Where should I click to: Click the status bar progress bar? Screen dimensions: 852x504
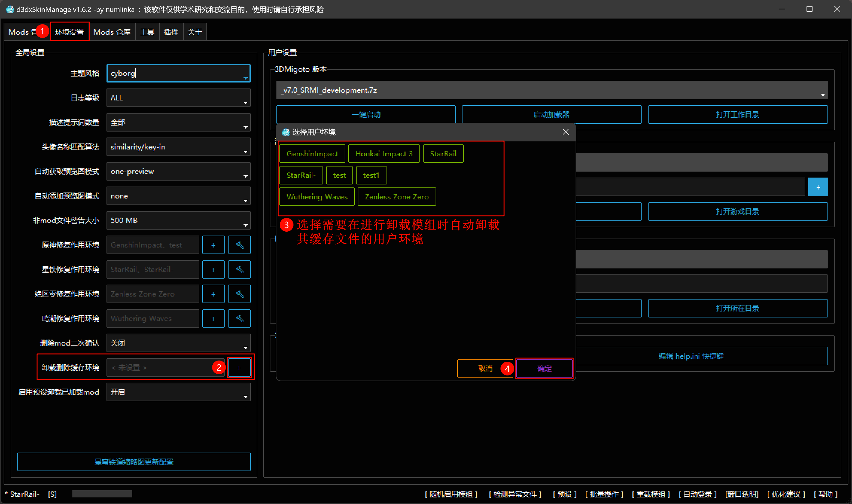[x=102, y=494]
